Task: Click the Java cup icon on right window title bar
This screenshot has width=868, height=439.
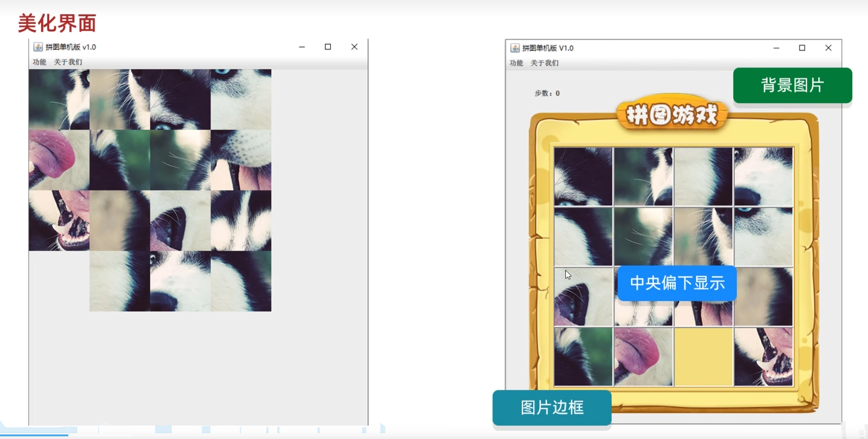Action: [516, 48]
